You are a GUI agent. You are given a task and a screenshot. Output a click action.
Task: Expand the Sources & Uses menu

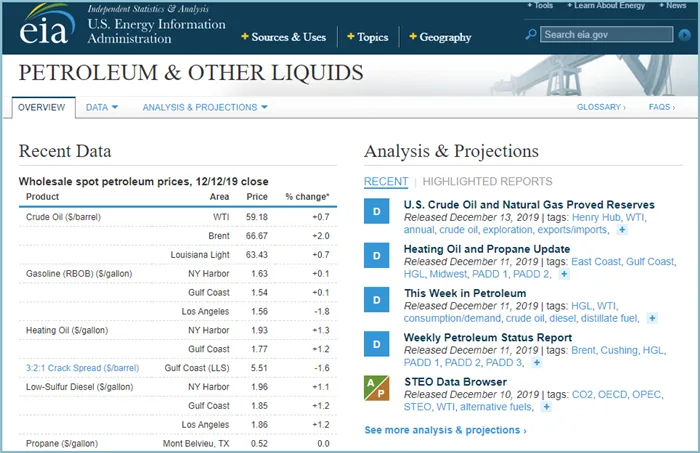click(284, 37)
